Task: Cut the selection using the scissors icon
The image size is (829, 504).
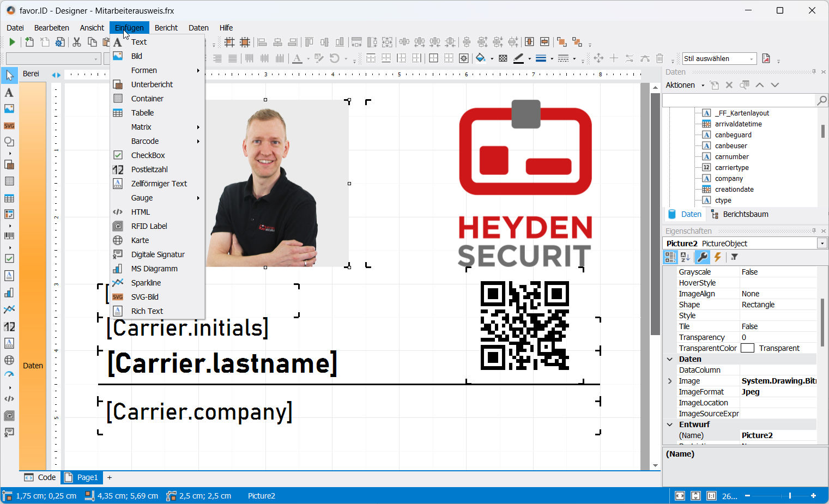Action: tap(77, 41)
